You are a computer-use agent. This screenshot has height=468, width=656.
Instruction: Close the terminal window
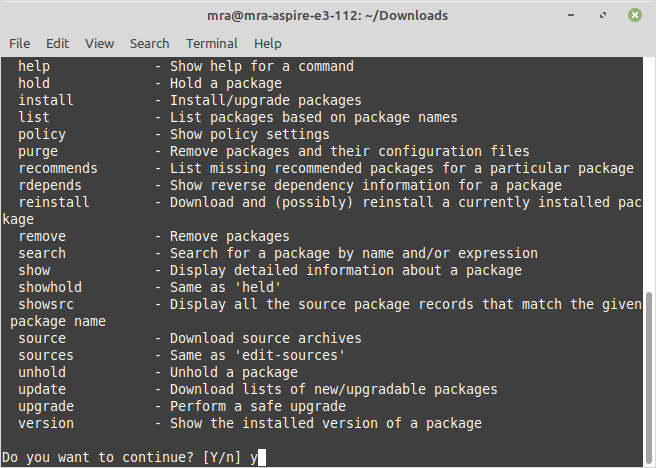tap(635, 15)
